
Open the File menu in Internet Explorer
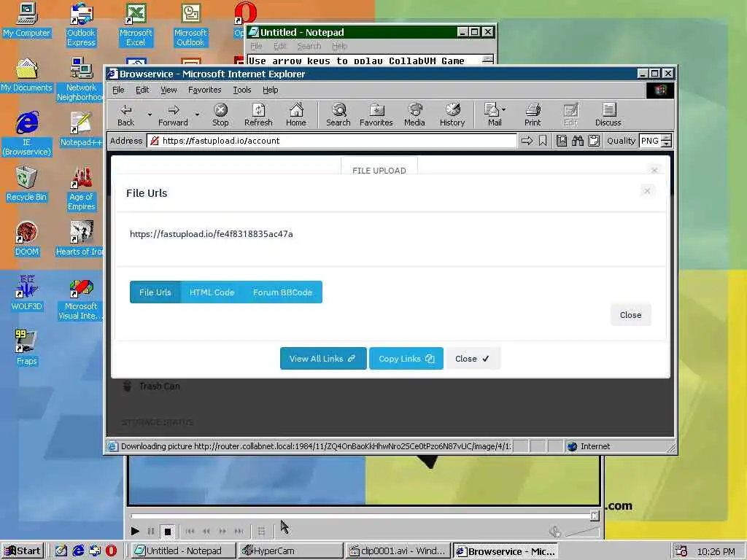(118, 90)
